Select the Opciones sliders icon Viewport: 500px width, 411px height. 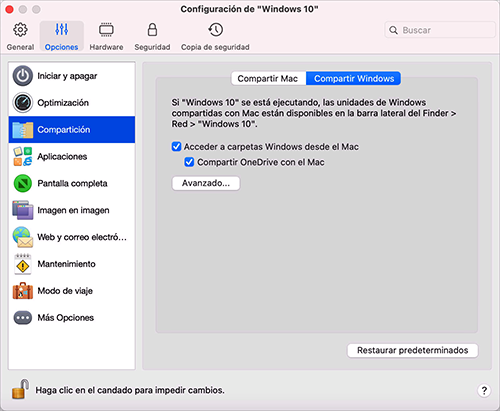[62, 30]
